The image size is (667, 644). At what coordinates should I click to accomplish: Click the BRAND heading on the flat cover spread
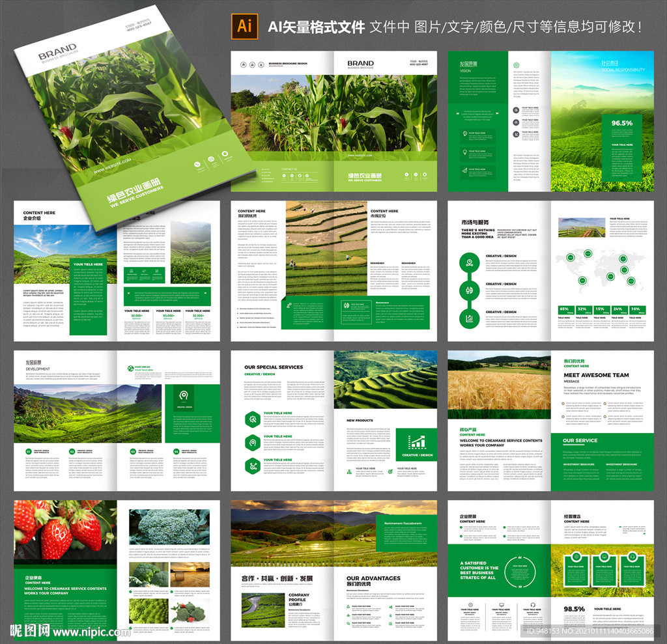[x=360, y=63]
